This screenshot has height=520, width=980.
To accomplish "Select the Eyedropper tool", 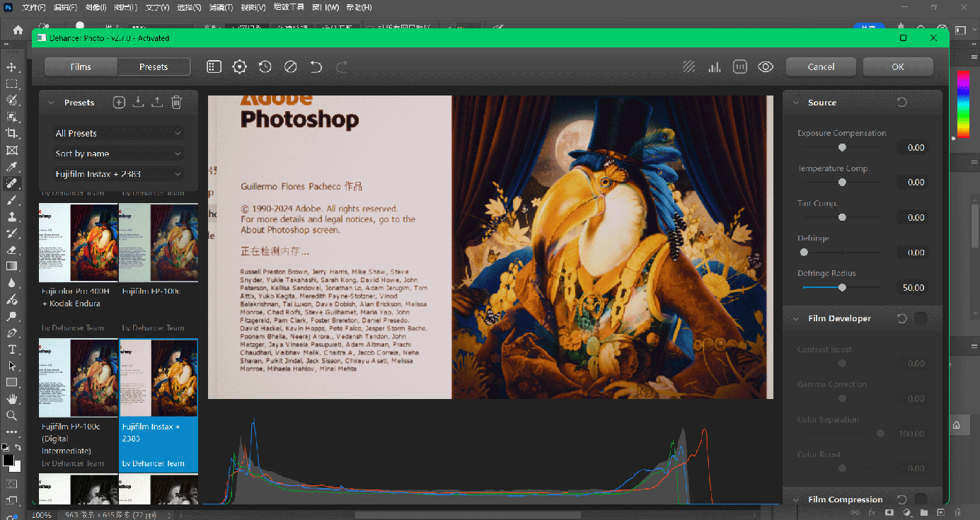I will coord(11,166).
